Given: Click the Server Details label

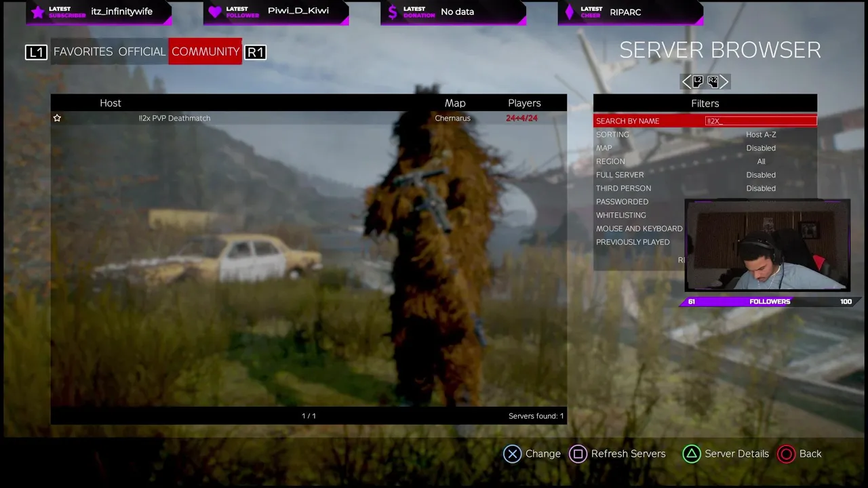Looking at the screenshot, I should coord(736,454).
